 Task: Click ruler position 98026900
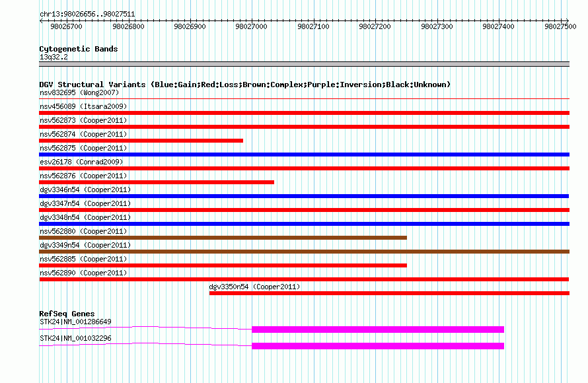(190, 26)
